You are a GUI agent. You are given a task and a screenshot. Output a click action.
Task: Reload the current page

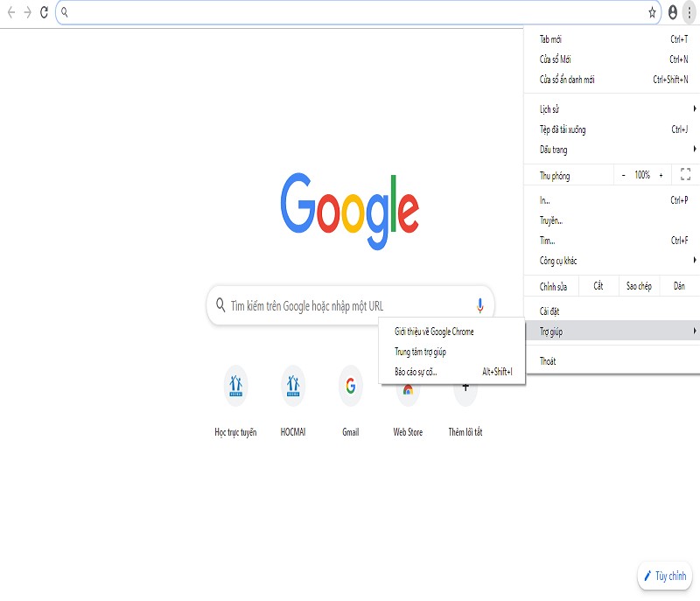[44, 12]
